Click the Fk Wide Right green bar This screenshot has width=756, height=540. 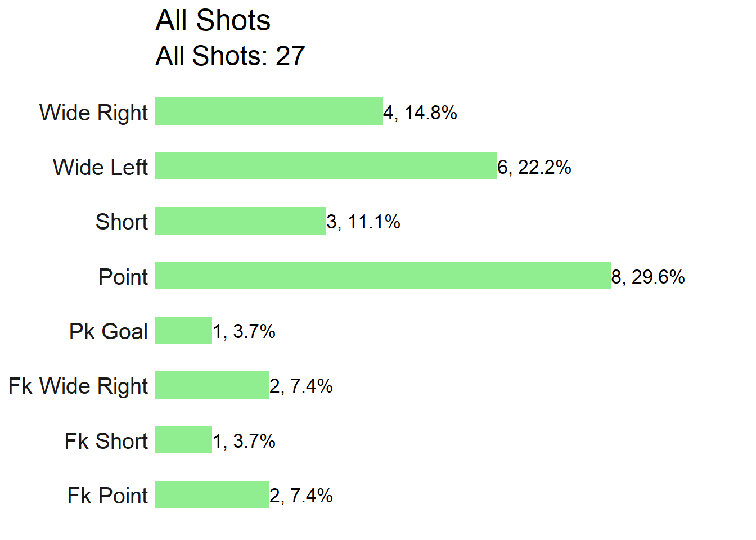212,385
